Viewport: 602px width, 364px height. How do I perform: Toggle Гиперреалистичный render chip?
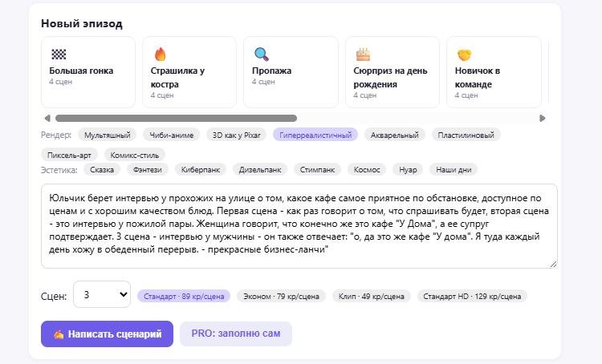click(x=315, y=135)
